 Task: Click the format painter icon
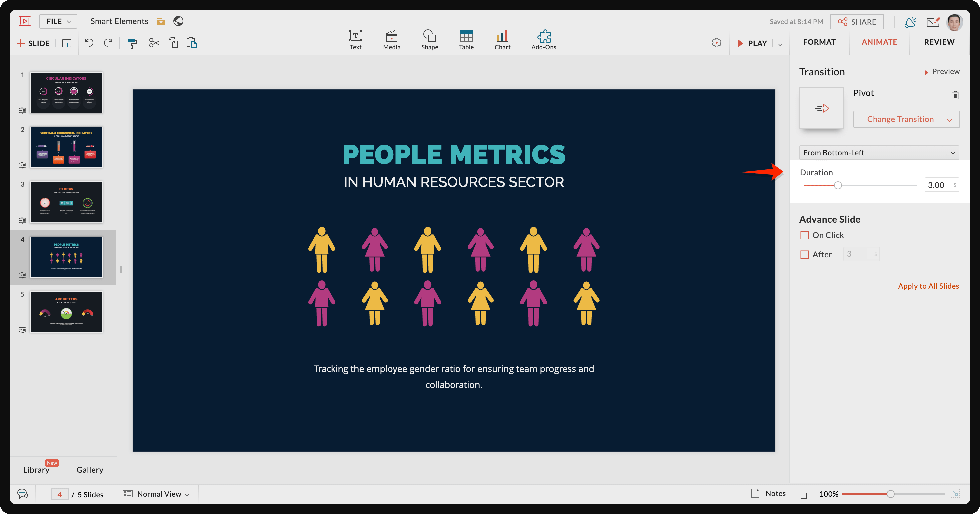(132, 43)
